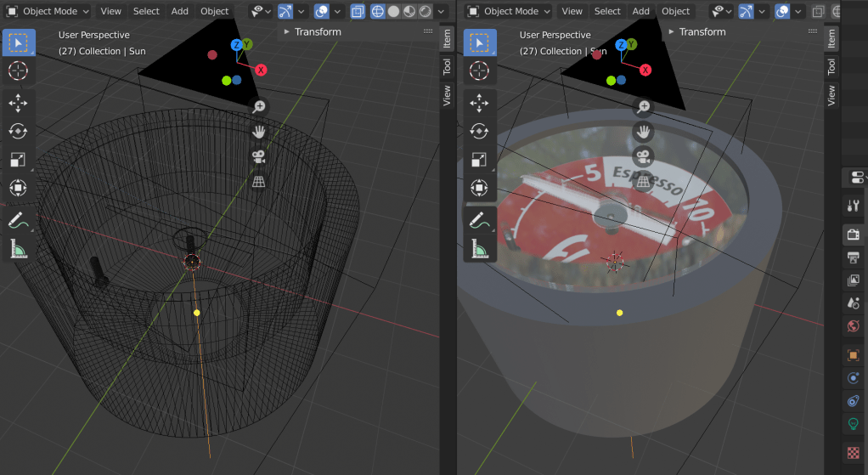Viewport: 868px width, 475px height.
Task: Open the Object Constraints properties tab
Action: pos(853,401)
